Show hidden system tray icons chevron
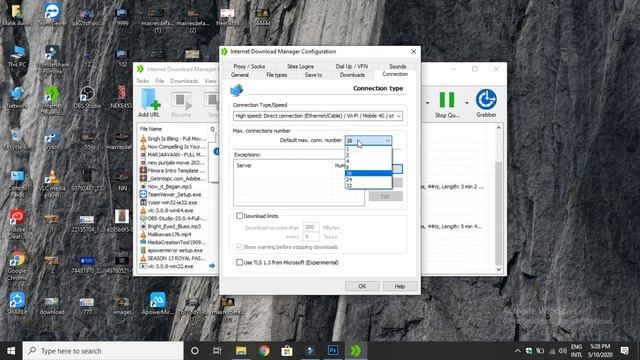The height and width of the screenshot is (360, 640). 517,351
